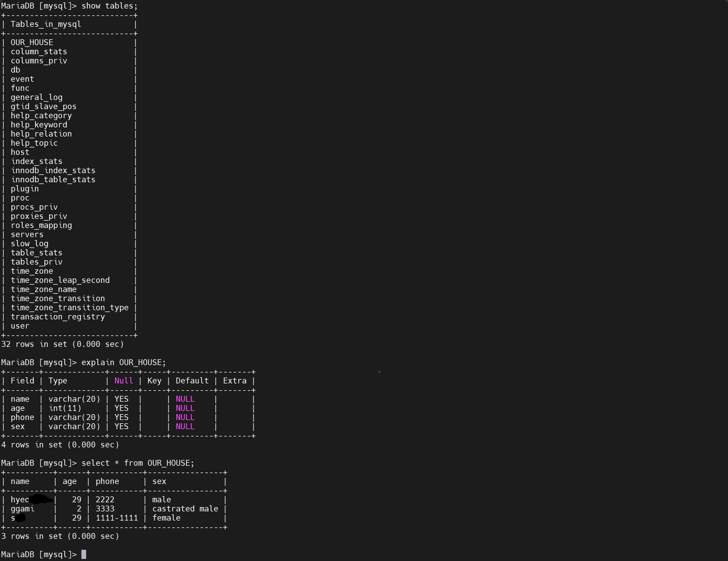Click the 'help_keyword' table name
The width and height of the screenshot is (728, 561).
(39, 125)
